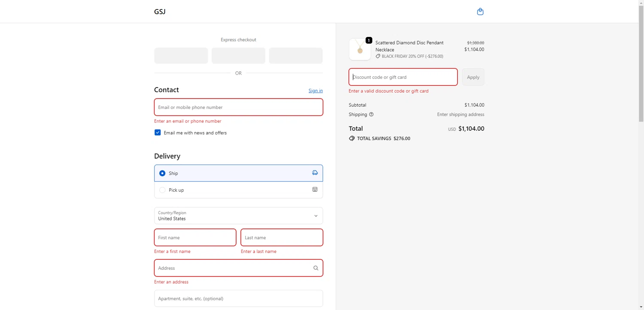Click the tag icon next to TOTAL SAVINGS

click(x=352, y=138)
